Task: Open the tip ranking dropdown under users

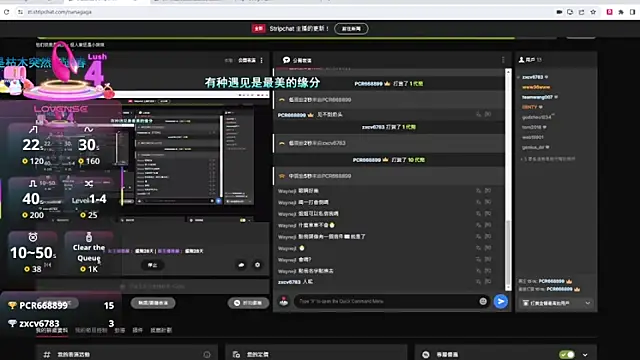Action: click(x=556, y=303)
